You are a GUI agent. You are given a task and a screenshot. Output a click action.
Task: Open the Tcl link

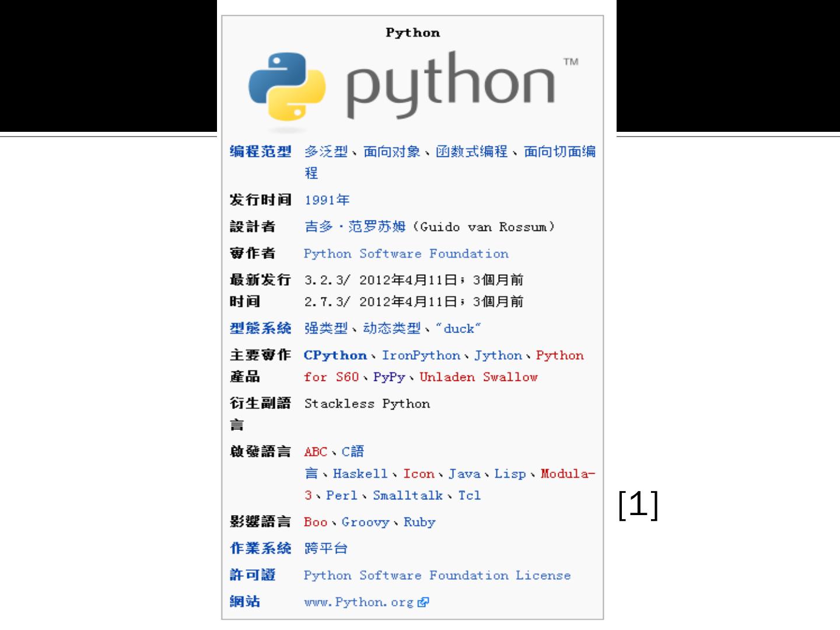tap(470, 495)
